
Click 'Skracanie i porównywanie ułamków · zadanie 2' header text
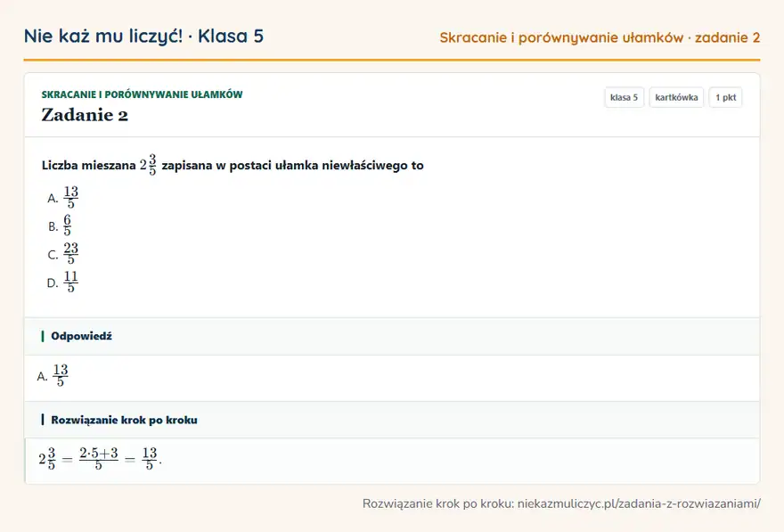pyautogui.click(x=600, y=37)
